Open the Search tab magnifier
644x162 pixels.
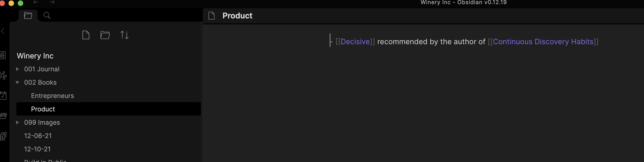click(47, 15)
